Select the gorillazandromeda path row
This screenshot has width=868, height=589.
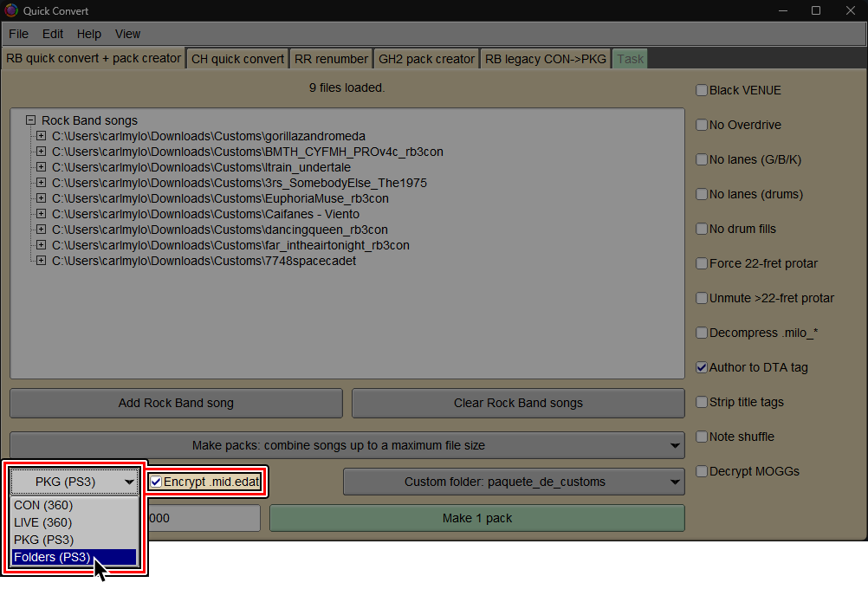point(208,136)
